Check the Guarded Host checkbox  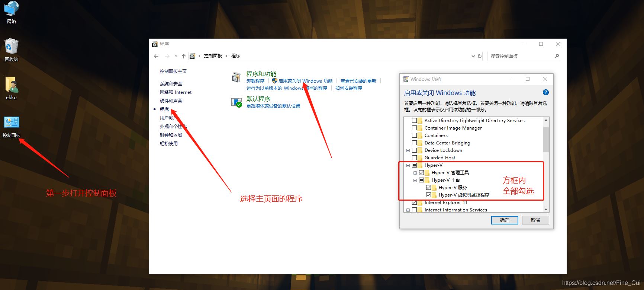point(414,158)
